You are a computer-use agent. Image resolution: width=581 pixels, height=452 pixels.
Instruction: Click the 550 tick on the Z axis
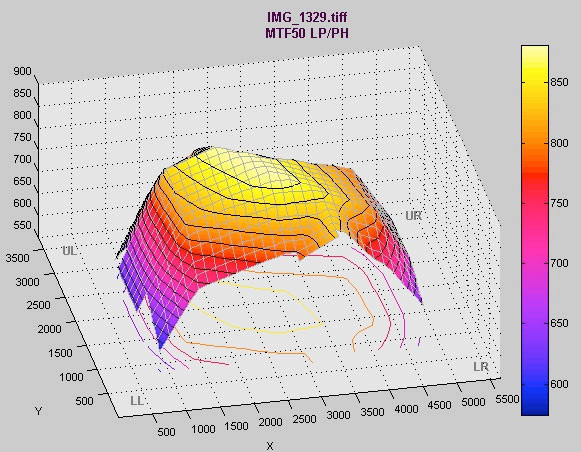22,225
